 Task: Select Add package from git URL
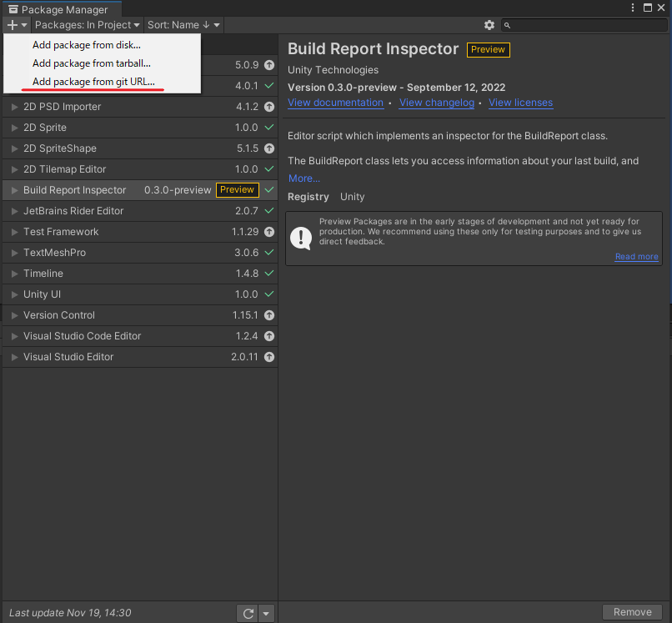(92, 83)
